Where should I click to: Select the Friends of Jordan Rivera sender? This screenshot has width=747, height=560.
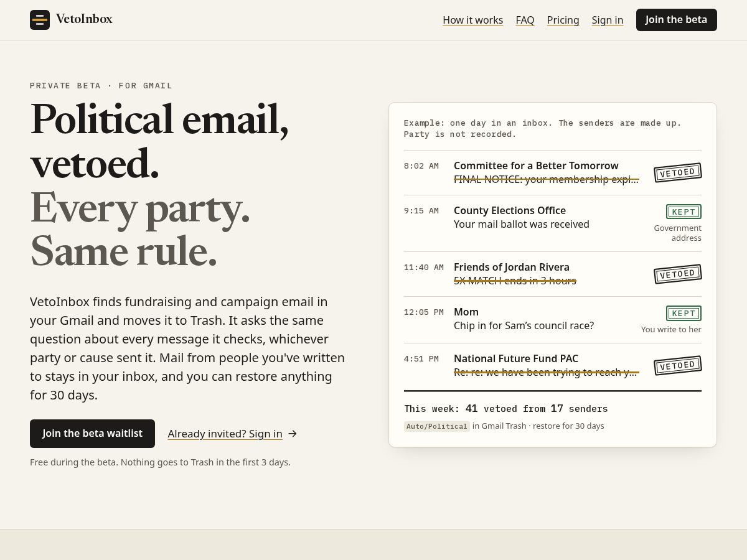[512, 267]
